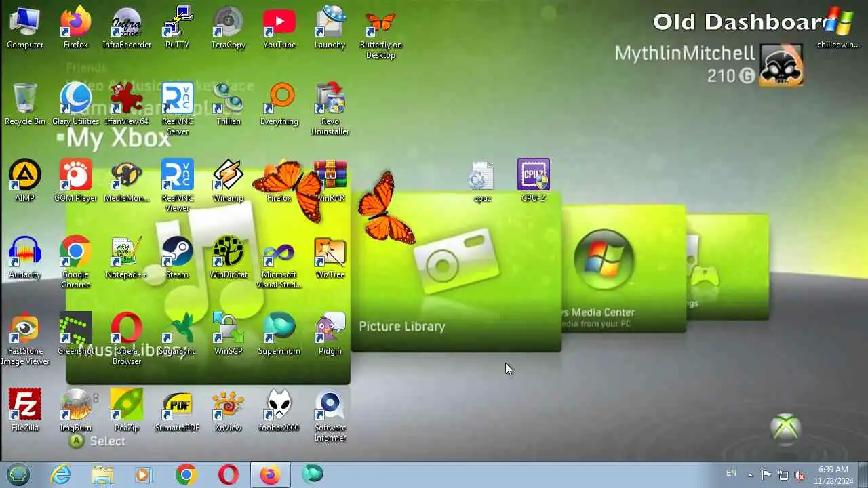Open the SumatraPDF shortcut

coord(178,411)
